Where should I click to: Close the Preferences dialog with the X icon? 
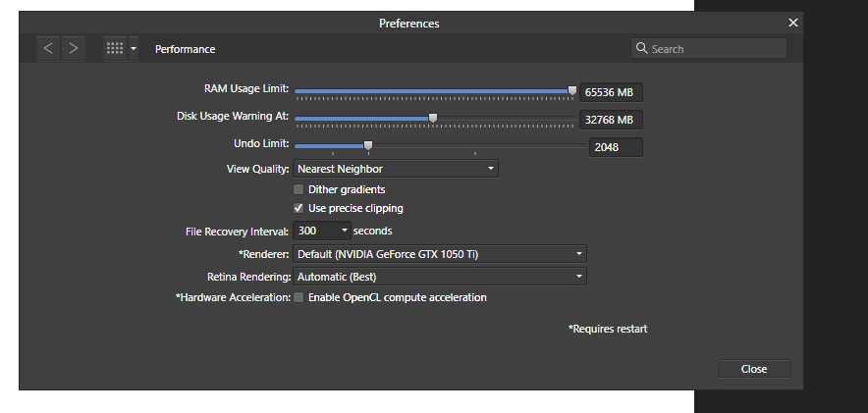tap(793, 23)
